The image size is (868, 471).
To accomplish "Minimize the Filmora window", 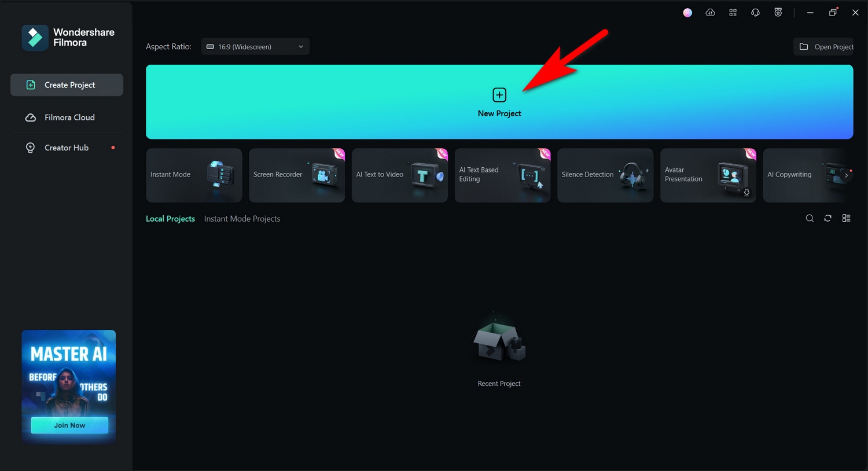I will (810, 13).
